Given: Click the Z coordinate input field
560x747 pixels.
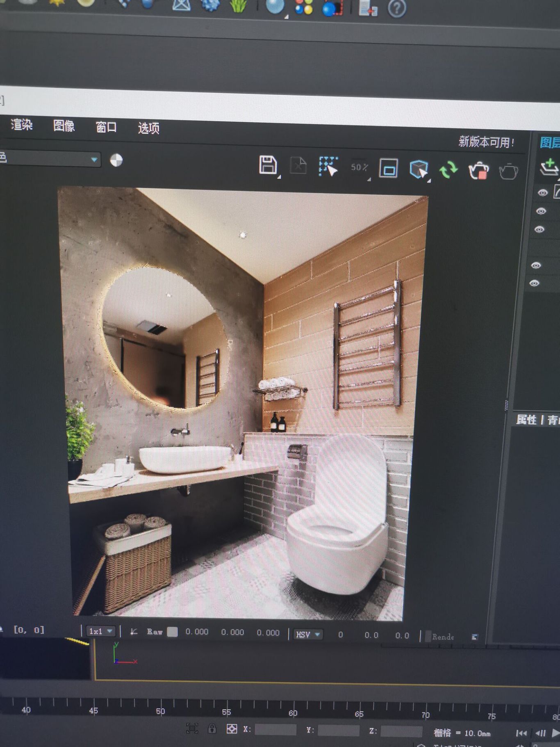Looking at the screenshot, I should click(401, 731).
